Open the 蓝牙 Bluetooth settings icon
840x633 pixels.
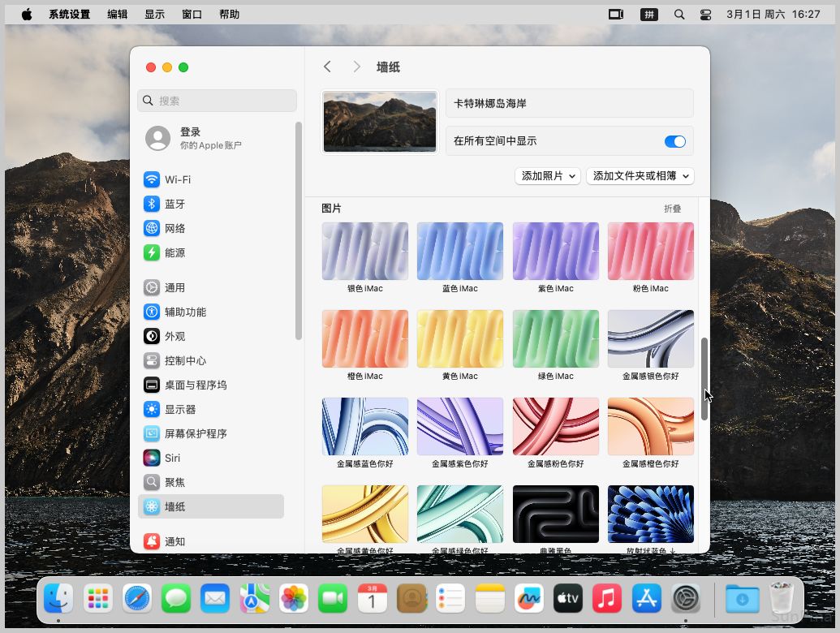pos(152,204)
